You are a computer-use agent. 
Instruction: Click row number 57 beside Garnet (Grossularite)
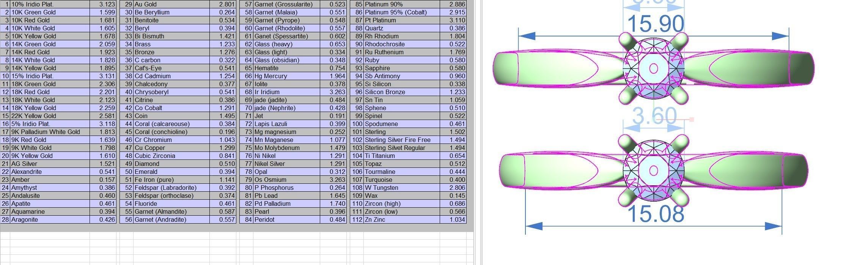(x=247, y=4)
